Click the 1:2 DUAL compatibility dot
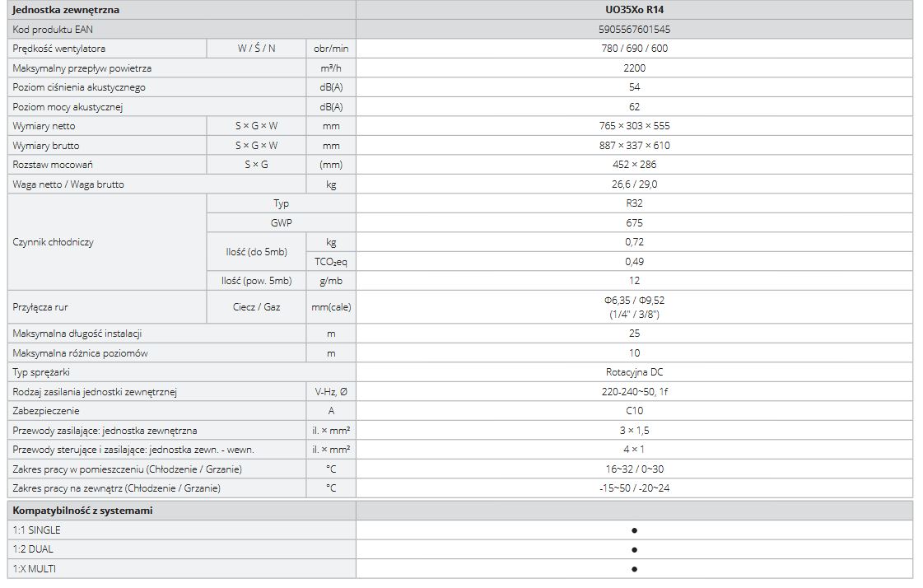Viewport: 923px width, 588px height. point(634,549)
